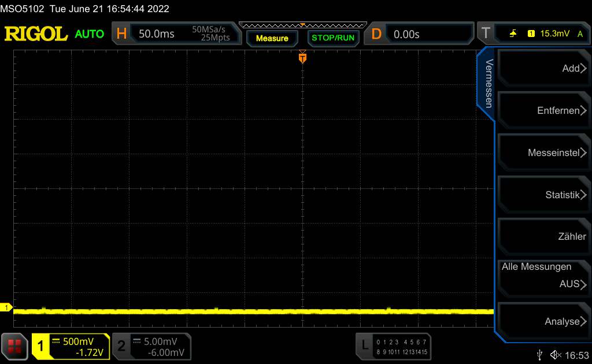Open the Statistik submenu
Image resolution: width=592 pixels, height=364 pixels.
coord(542,195)
